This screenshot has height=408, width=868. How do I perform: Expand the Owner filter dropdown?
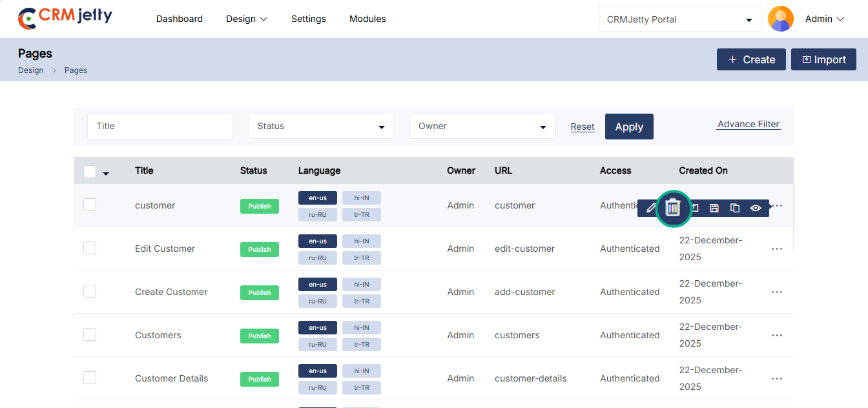pyautogui.click(x=482, y=127)
